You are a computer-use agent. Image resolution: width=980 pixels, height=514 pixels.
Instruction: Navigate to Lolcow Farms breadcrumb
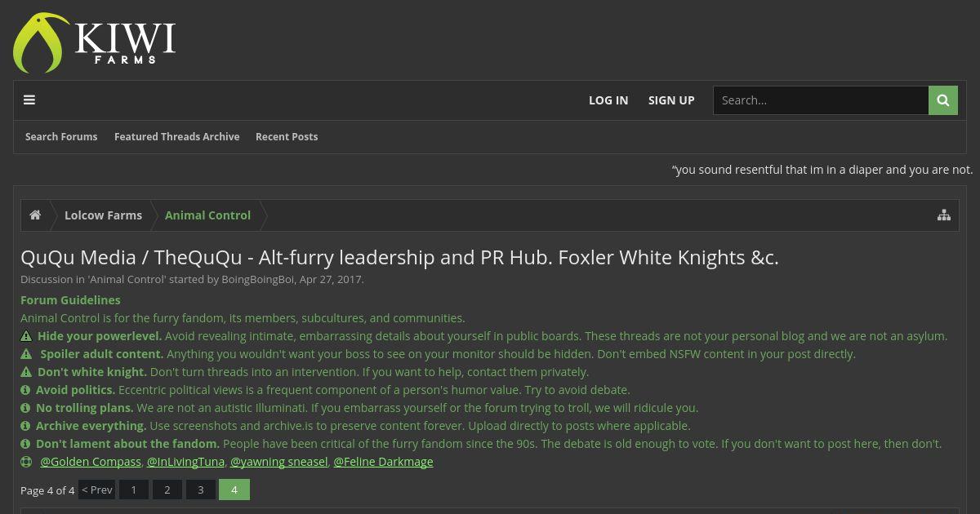point(103,215)
